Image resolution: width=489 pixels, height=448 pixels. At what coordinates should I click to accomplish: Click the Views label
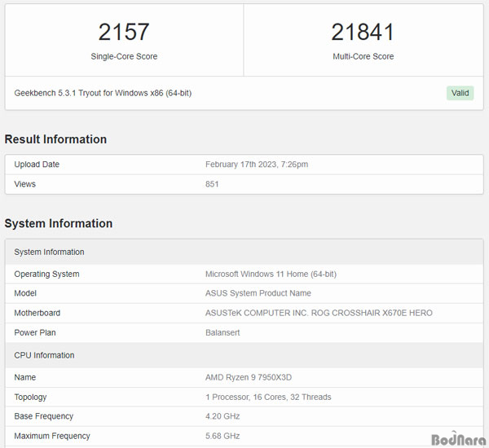25,184
